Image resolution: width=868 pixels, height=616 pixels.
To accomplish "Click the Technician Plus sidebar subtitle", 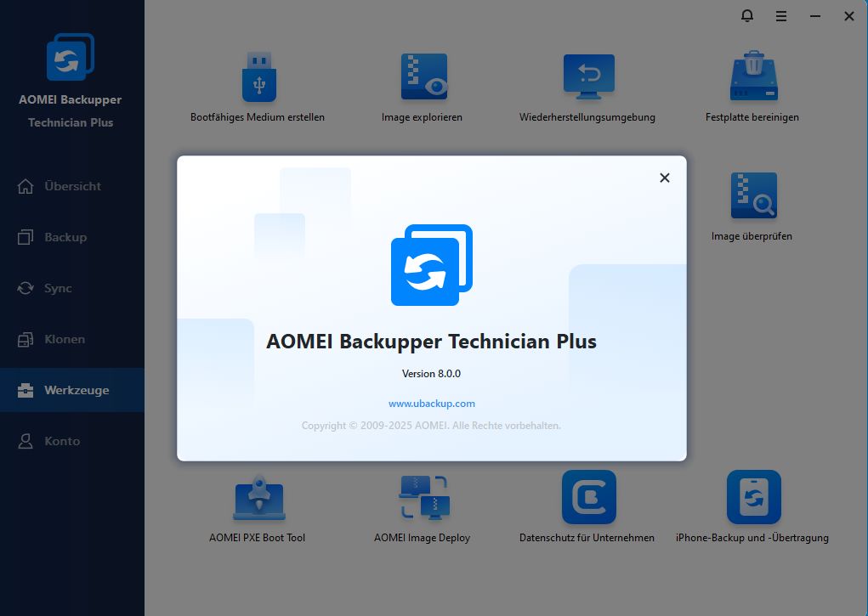I will click(71, 122).
